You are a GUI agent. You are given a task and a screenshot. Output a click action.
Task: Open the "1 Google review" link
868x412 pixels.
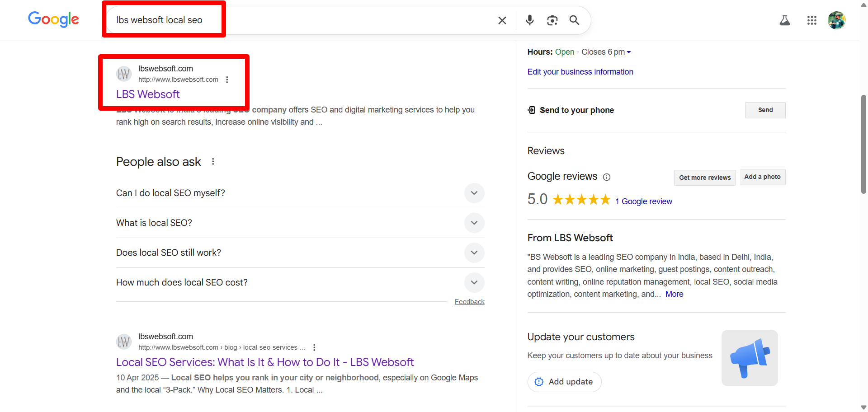(644, 201)
